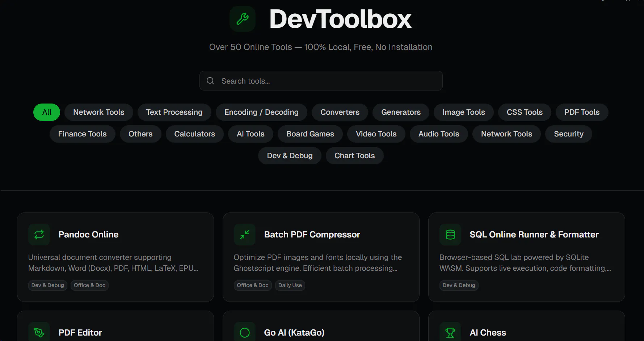Click the Go AI (KataGo) circle icon
This screenshot has width=644, height=341.
[x=245, y=332]
